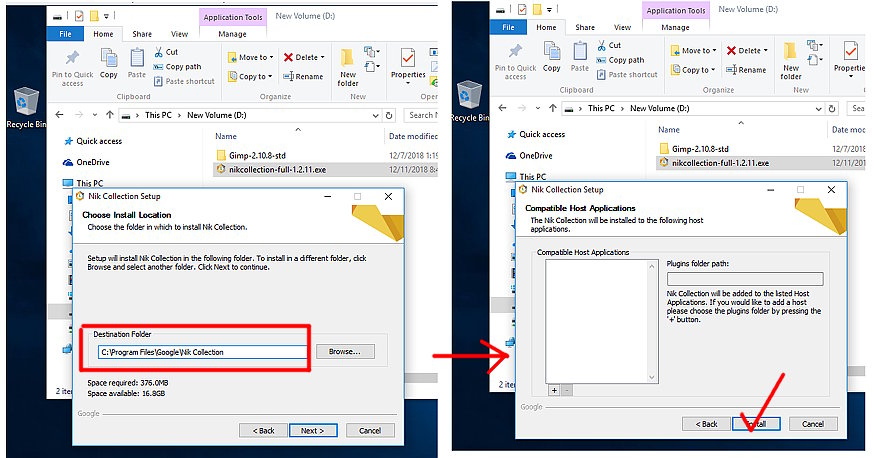
Task: Click Cancel in Compatible Host Applications dialog
Action: 813,424
